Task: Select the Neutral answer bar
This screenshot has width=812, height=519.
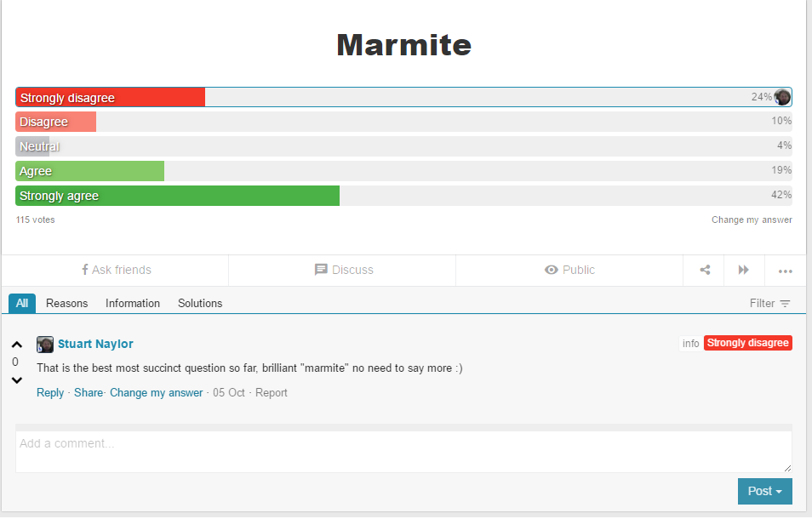Action: pos(404,146)
